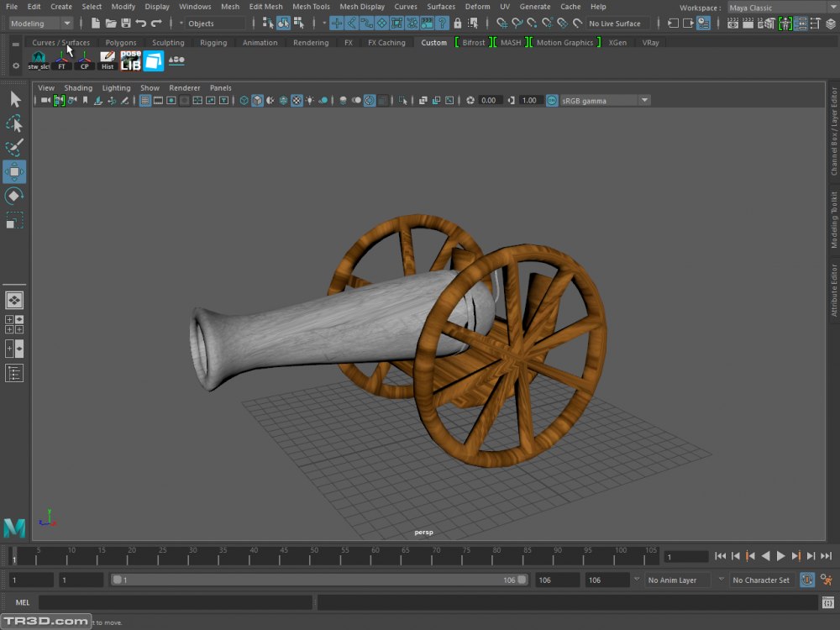This screenshot has height=630, width=840.
Task: Click the lock selection padlock icon
Action: click(x=458, y=24)
